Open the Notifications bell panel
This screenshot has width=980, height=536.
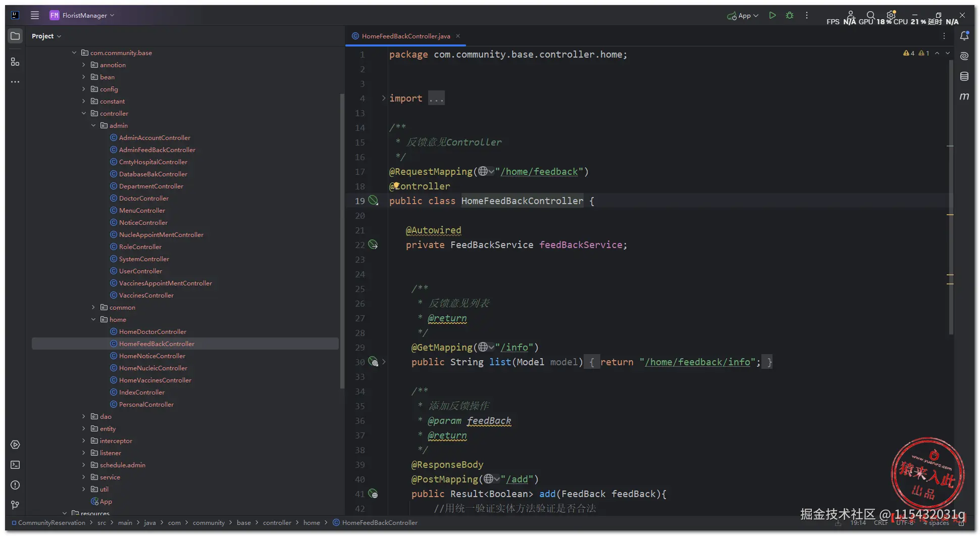[964, 36]
